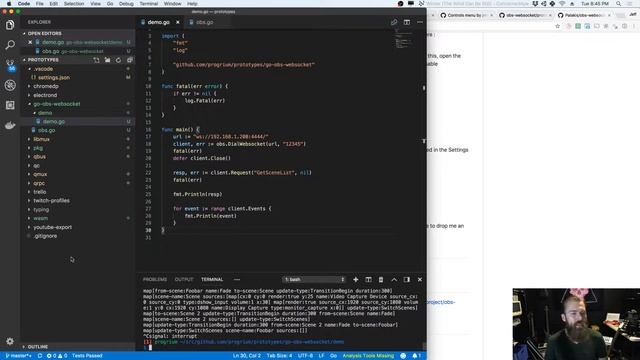Open the Terminal menu in menu bar
Image resolution: width=640 pixels, height=360 pixels.
pyautogui.click(x=149, y=4)
